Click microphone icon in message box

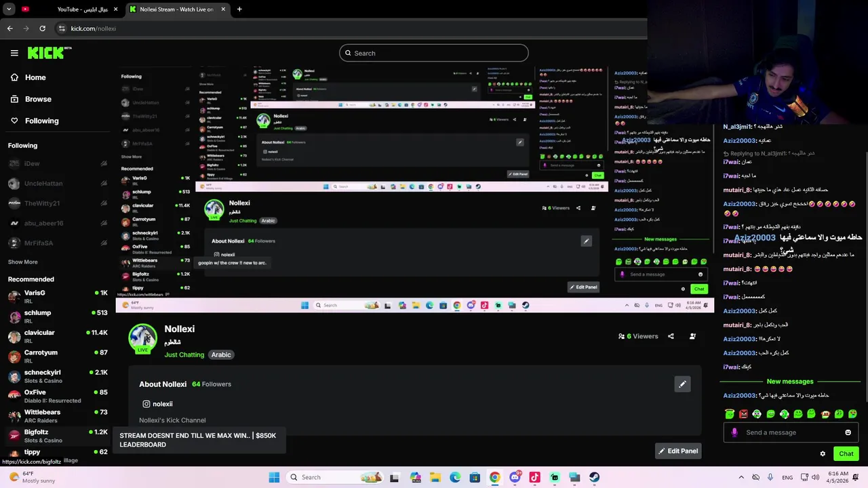pos(734,432)
